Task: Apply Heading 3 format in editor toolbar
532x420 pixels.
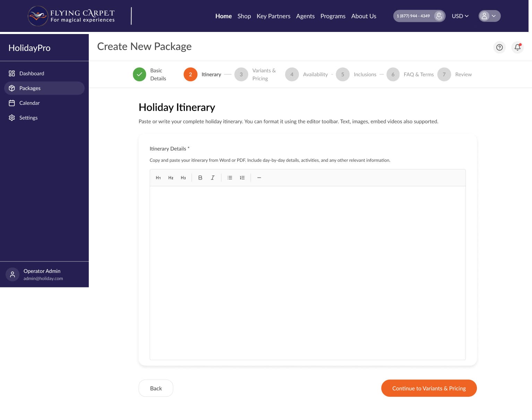Action: point(183,178)
